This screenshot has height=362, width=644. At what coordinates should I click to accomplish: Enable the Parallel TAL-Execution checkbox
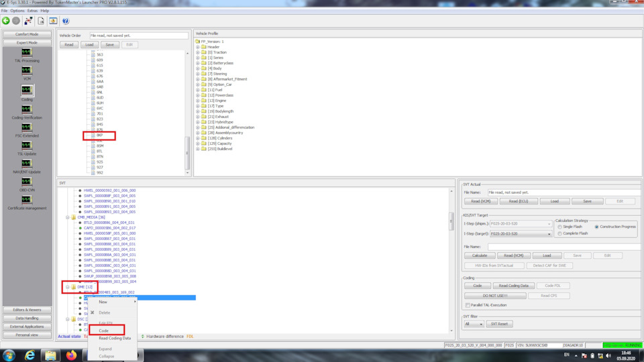coord(468,306)
